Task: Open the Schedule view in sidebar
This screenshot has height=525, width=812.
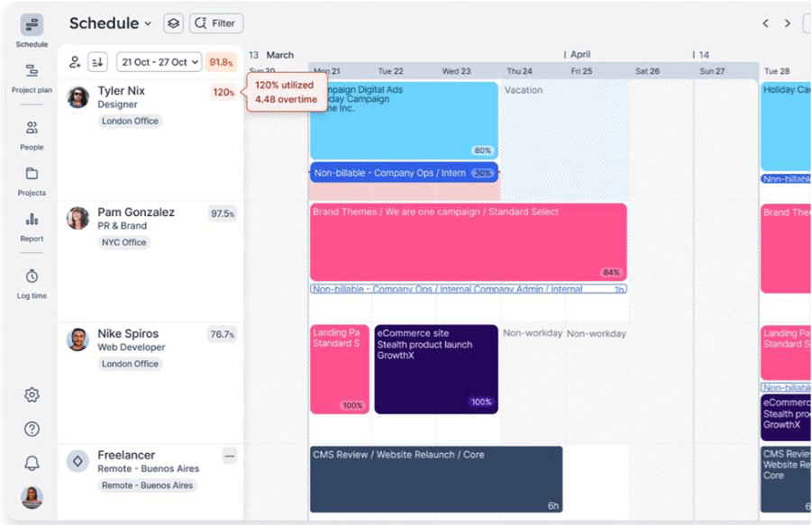Action: (x=32, y=31)
